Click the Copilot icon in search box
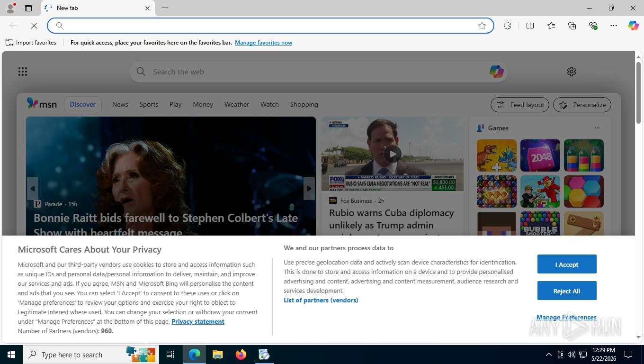This screenshot has height=364, width=644. coord(496,72)
